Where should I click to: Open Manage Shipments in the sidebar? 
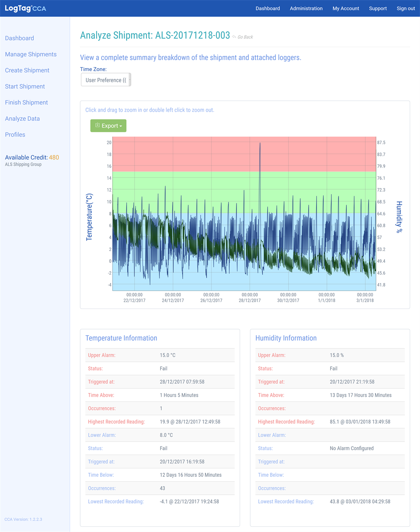point(31,54)
